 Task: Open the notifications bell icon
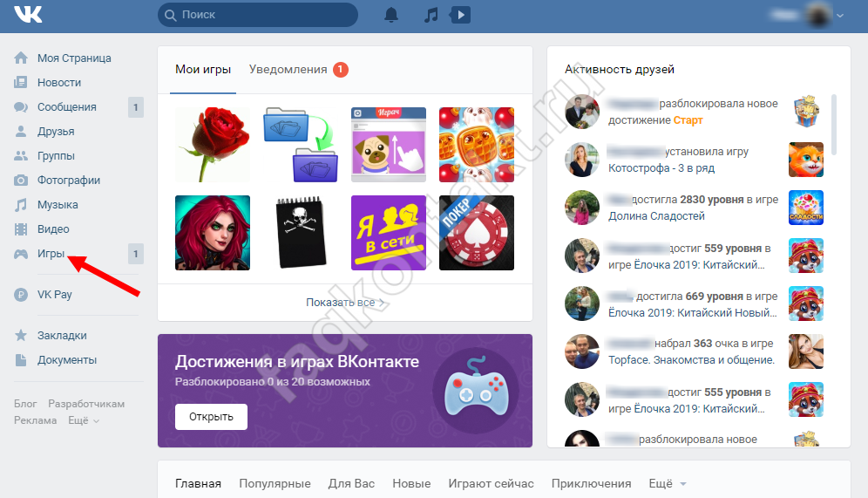point(391,15)
